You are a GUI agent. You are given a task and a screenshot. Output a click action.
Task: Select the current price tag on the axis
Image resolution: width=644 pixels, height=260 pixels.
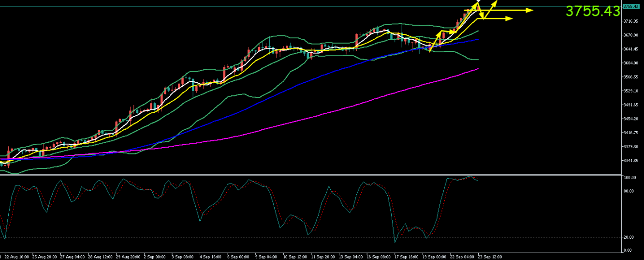coord(630,6)
